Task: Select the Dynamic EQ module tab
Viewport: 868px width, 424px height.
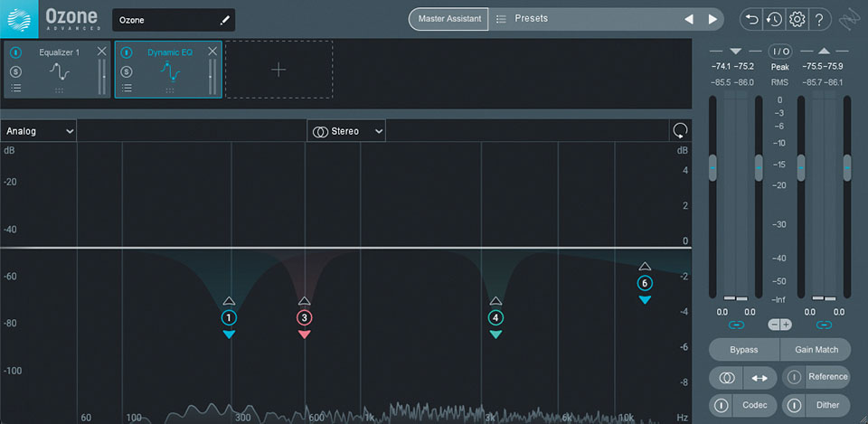Action: (168, 70)
